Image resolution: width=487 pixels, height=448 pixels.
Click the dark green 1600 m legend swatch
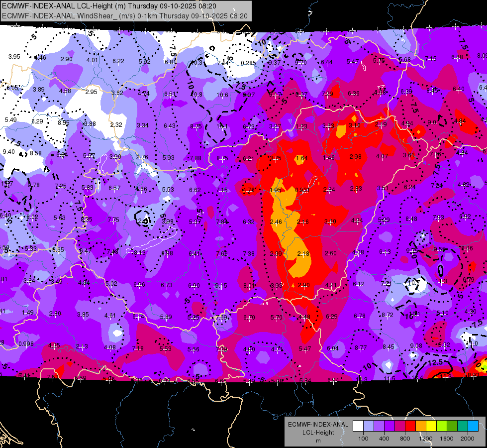pos(452,426)
